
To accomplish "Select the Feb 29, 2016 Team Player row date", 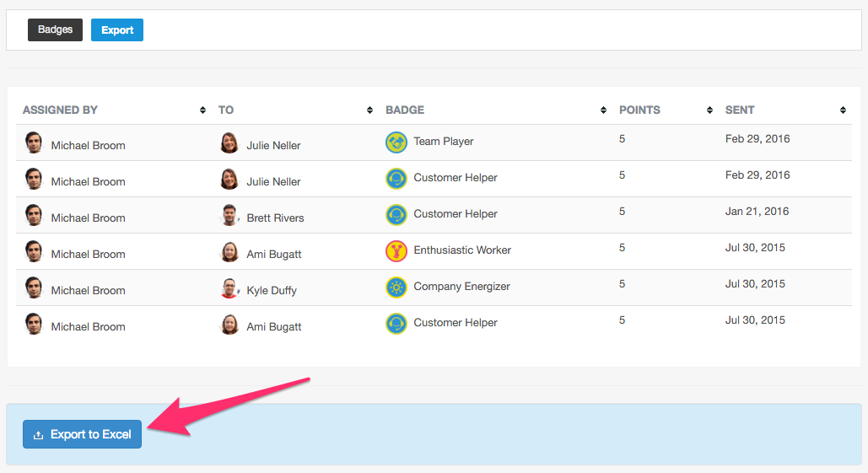I will click(x=757, y=139).
